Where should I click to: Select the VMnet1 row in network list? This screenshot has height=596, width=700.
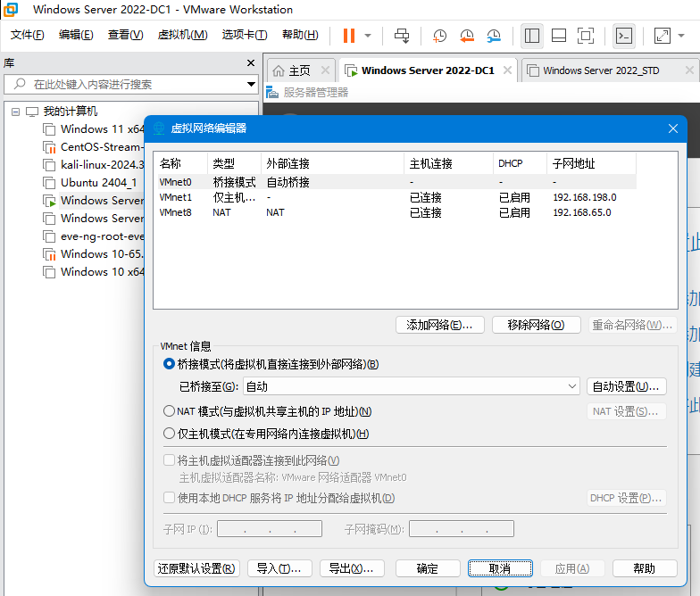point(397,197)
